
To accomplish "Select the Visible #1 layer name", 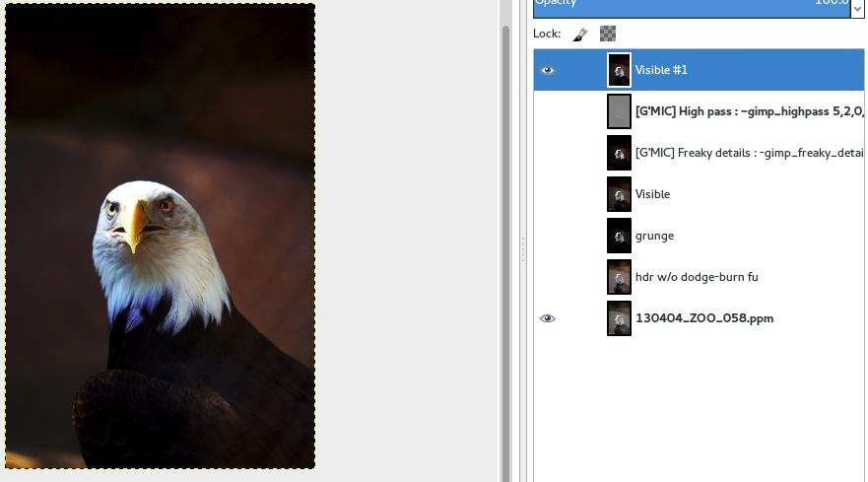I will tap(661, 70).
